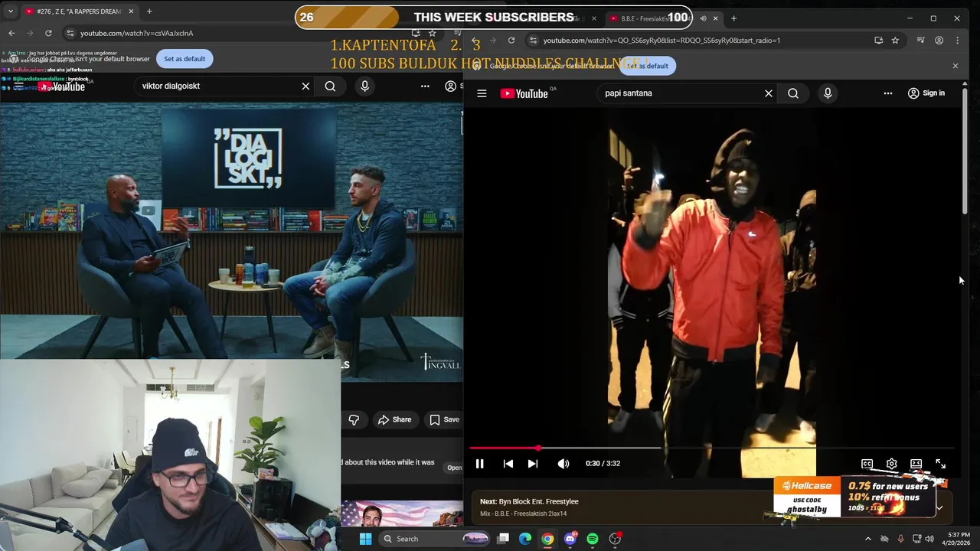The image size is (980, 551).
Task: Mute the B.B.E tab via its speaker icon
Action: click(703, 18)
